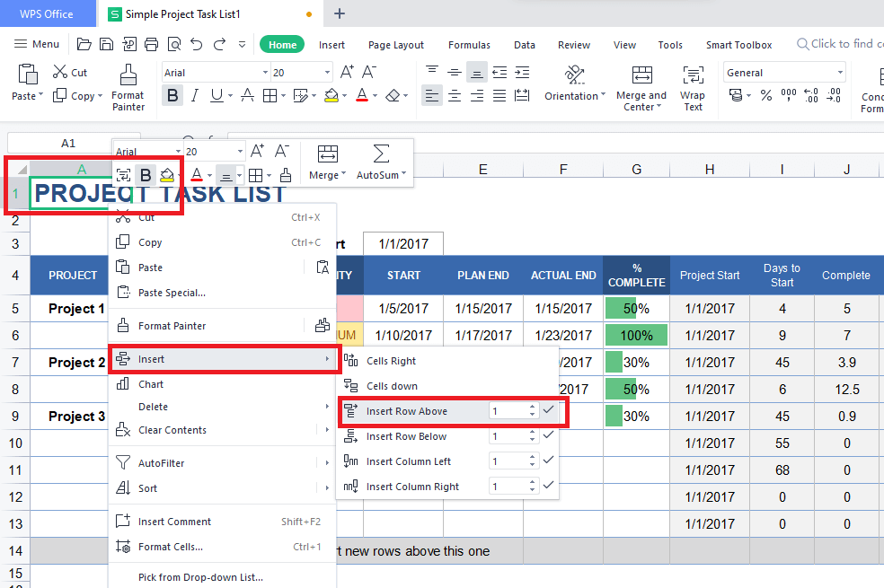The height and width of the screenshot is (588, 884).
Task: Expand the Delete submenu in the context menu
Action: coord(326,407)
